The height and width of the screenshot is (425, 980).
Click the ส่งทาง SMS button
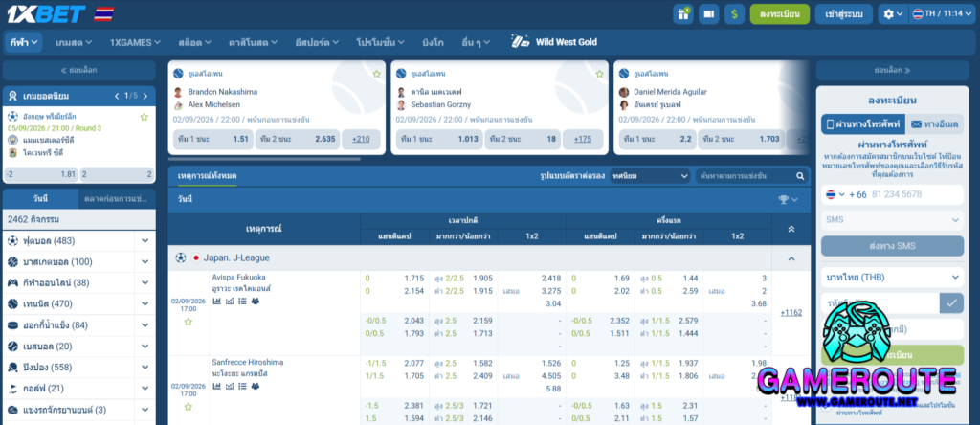(893, 246)
